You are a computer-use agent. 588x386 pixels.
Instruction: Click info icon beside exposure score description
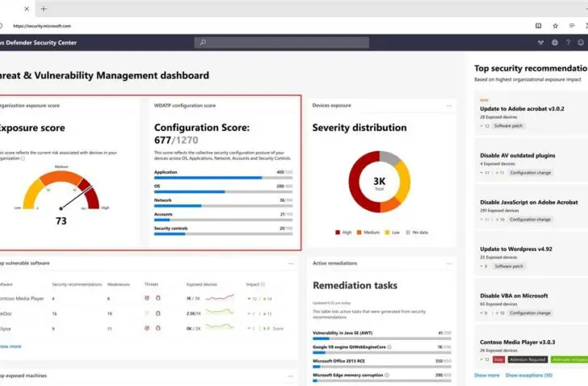coord(23,158)
